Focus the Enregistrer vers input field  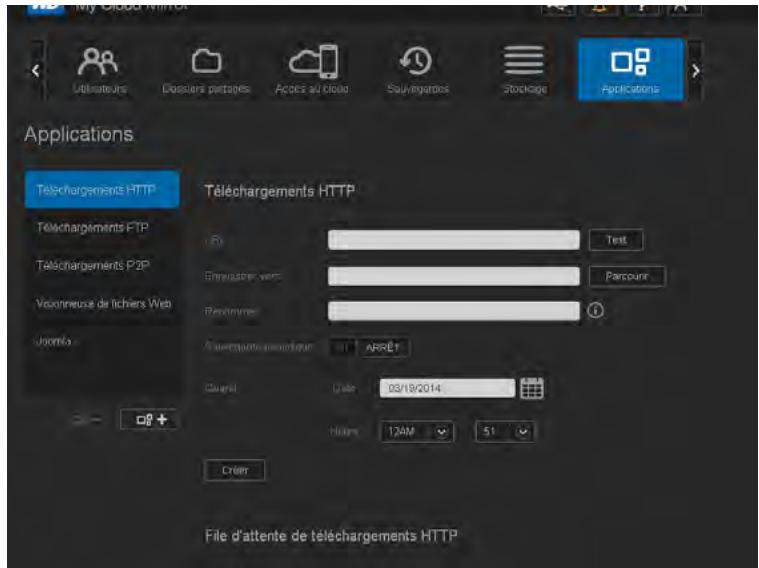[x=454, y=276]
